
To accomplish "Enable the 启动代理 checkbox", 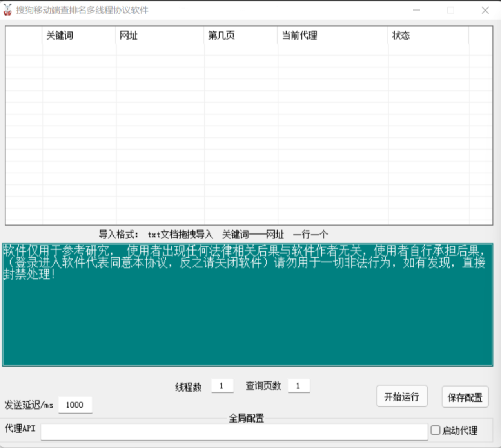I will (x=436, y=430).
